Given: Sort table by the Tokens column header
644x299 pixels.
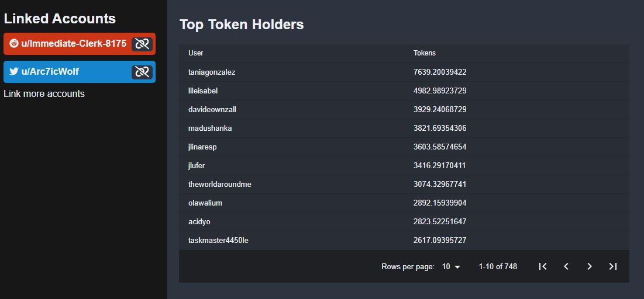Looking at the screenshot, I should (424, 53).
